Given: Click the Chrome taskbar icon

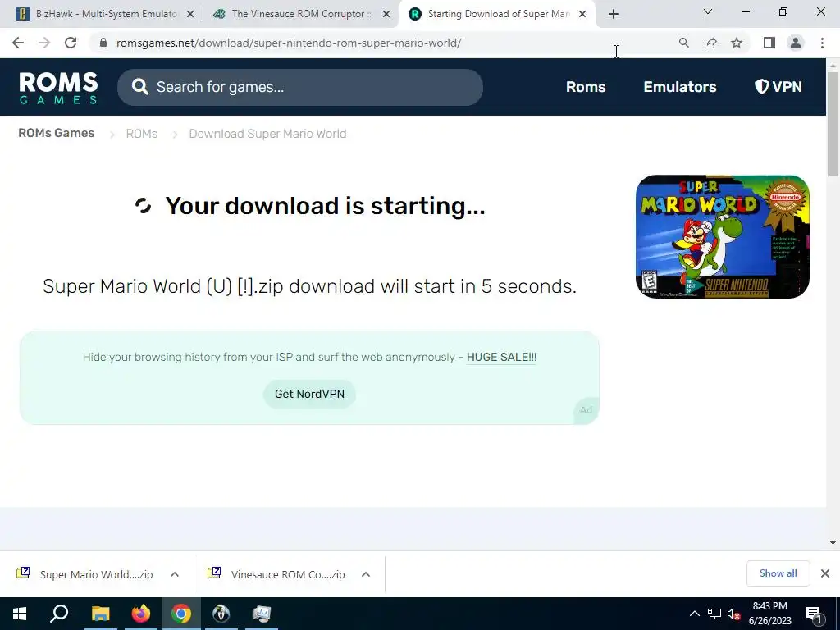Looking at the screenshot, I should coord(181,614).
